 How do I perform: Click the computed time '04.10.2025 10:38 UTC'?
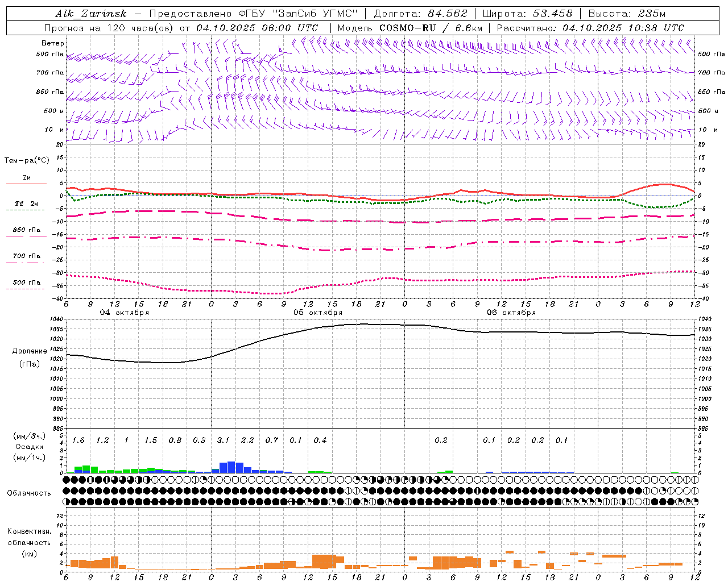623,28
